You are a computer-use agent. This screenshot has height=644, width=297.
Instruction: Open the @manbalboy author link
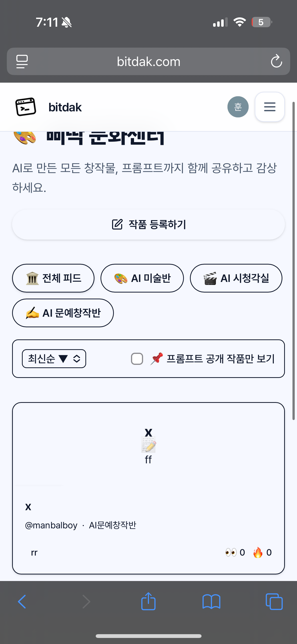[51, 525]
